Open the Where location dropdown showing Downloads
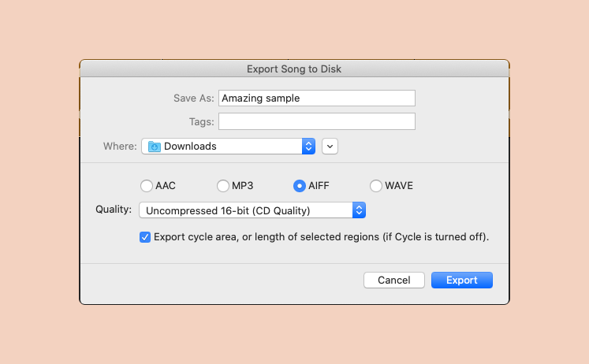 coord(228,147)
